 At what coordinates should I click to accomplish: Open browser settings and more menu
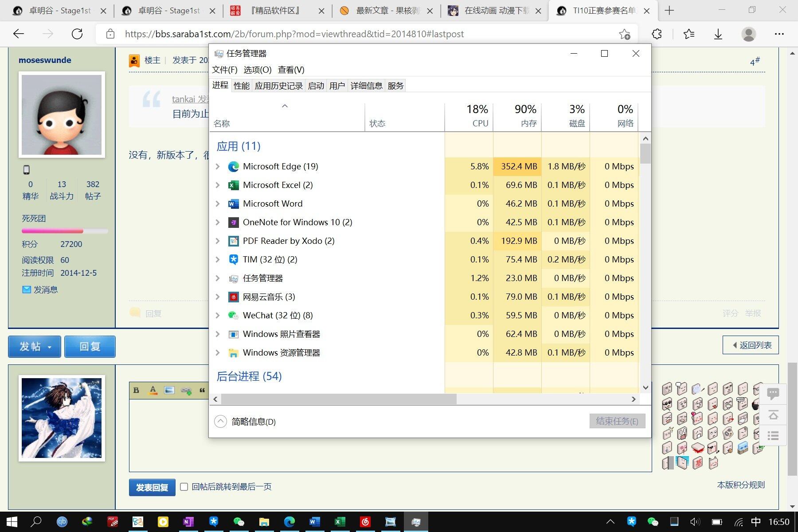(x=779, y=34)
